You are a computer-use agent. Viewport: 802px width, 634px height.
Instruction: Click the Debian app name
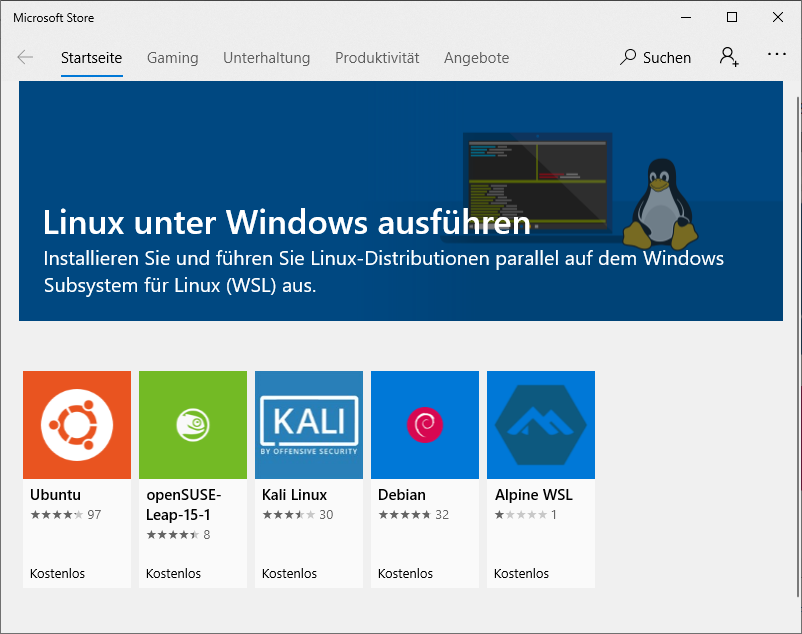(402, 495)
